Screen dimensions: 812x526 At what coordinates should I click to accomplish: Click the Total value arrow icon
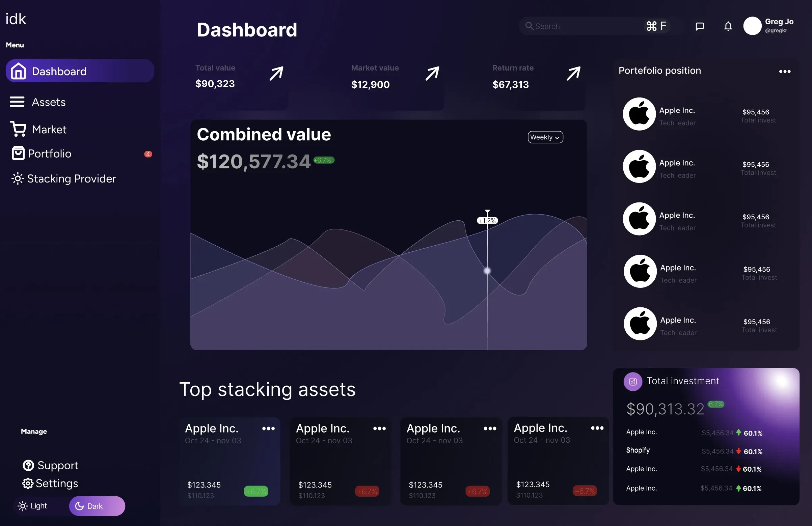tap(276, 73)
